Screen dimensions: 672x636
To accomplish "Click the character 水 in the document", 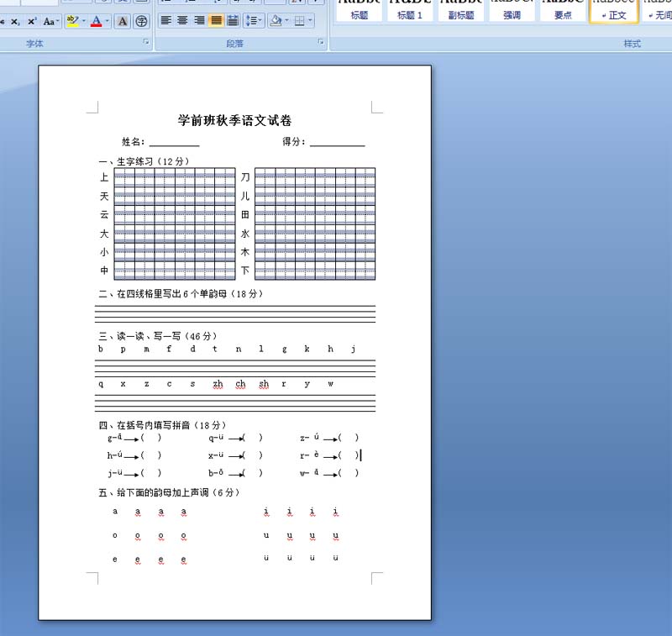I will point(245,234).
